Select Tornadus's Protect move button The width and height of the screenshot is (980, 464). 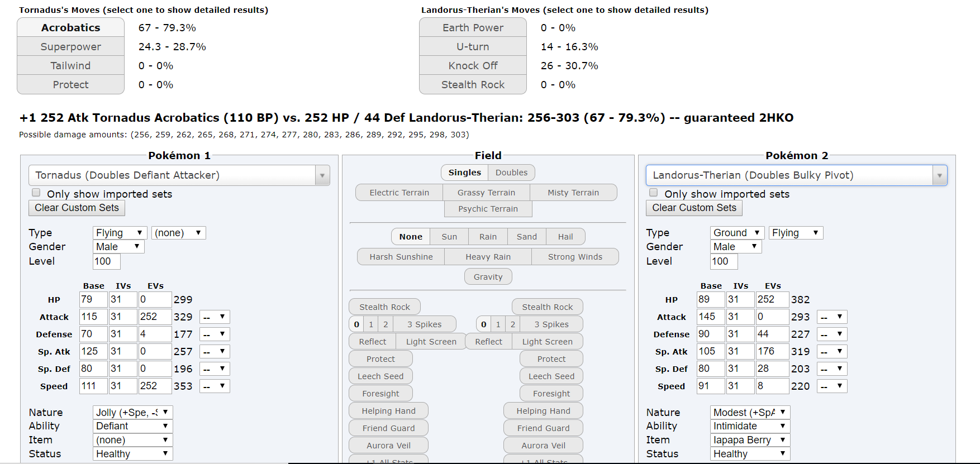[71, 84]
